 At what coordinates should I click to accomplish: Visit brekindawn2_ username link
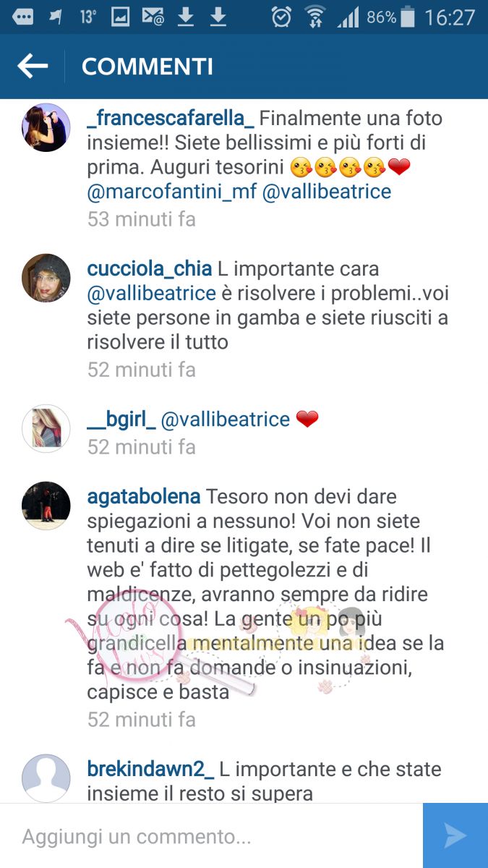[150, 769]
